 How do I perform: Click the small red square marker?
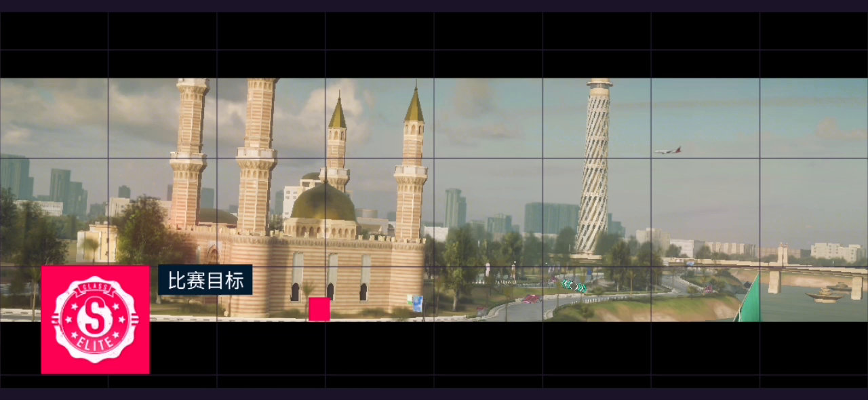pyautogui.click(x=319, y=309)
